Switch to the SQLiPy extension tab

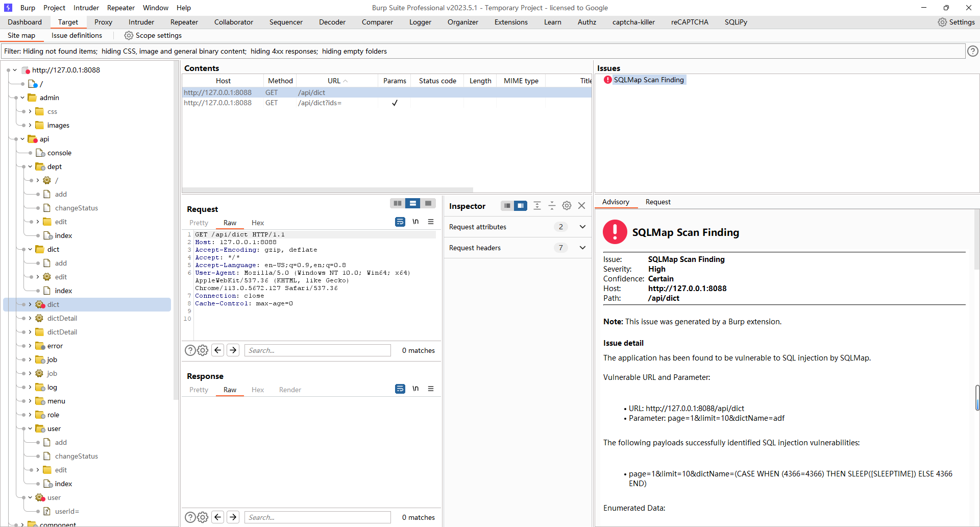pos(736,22)
